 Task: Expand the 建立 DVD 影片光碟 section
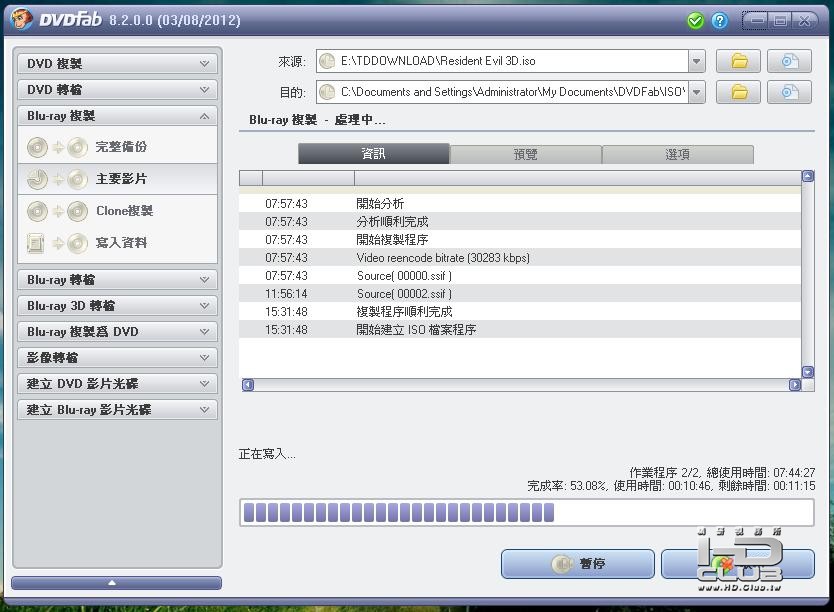[118, 383]
